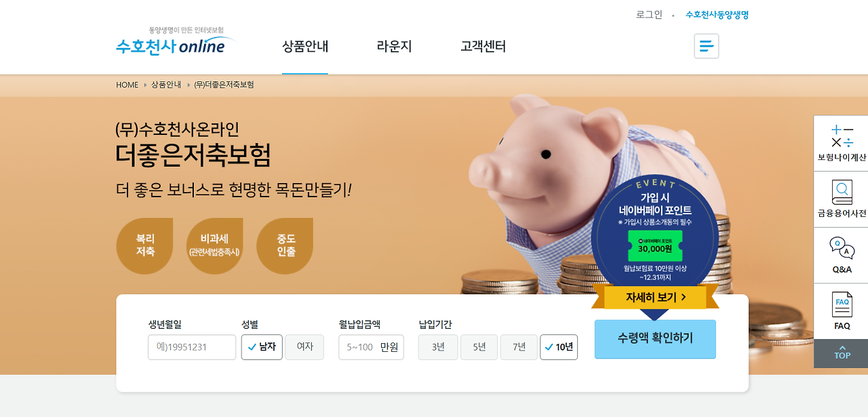Viewport: 868px width, 417px height.
Task: Choose the 5년 payment period
Action: [479, 347]
